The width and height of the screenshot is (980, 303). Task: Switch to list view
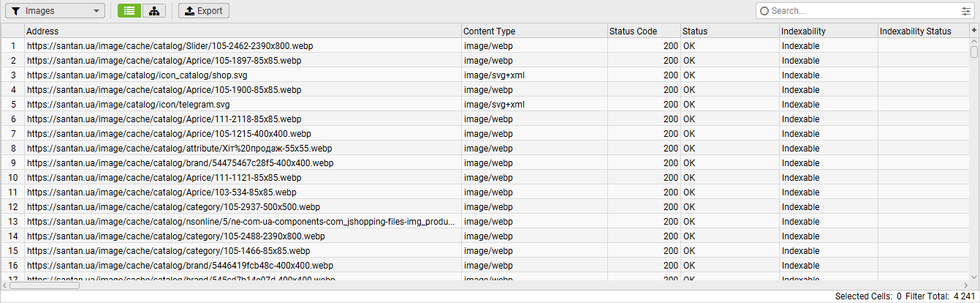129,11
